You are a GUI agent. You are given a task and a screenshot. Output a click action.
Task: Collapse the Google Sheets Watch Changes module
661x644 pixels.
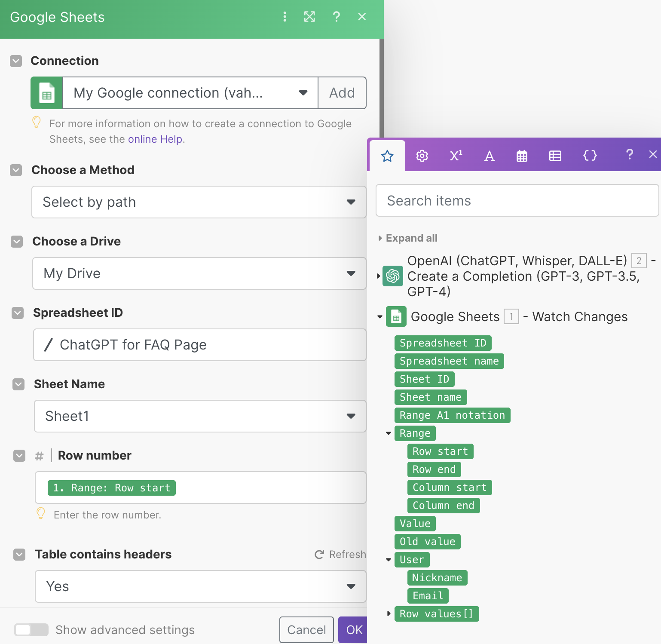tap(380, 317)
